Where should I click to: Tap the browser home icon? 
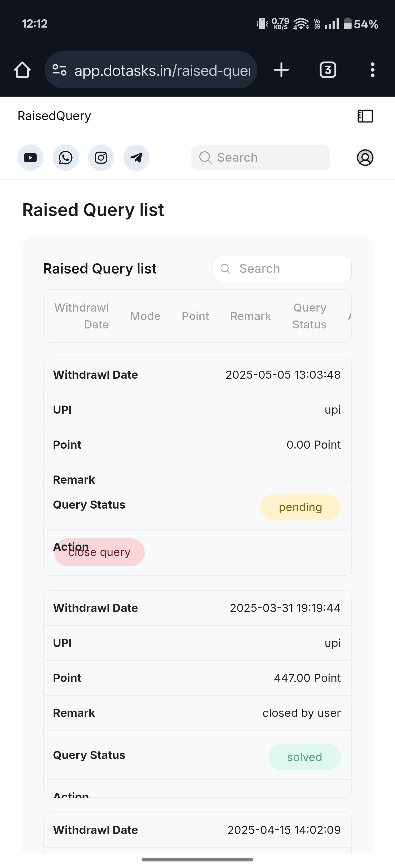point(22,70)
